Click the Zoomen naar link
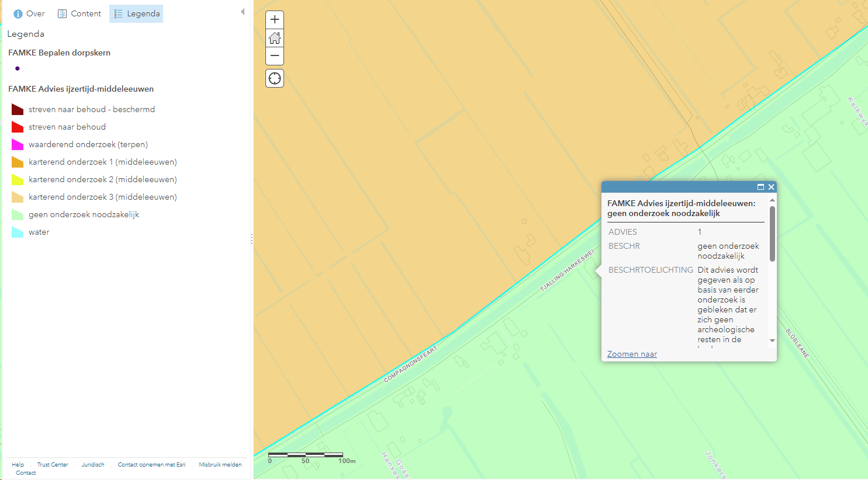868x480 pixels. [632, 354]
